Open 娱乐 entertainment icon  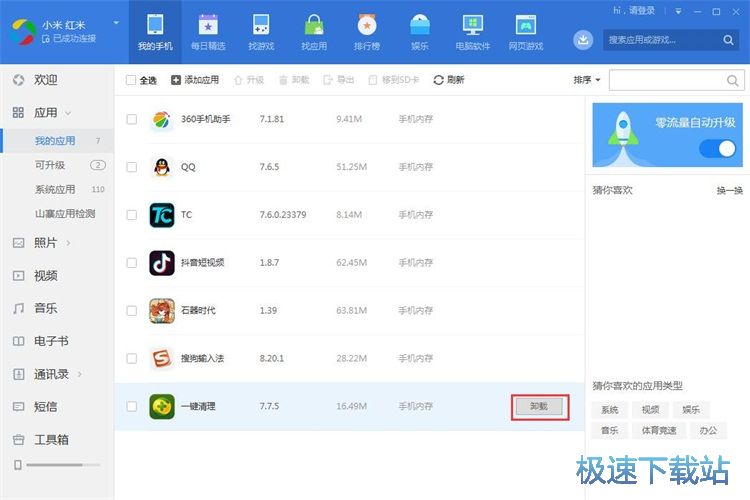pyautogui.click(x=420, y=24)
